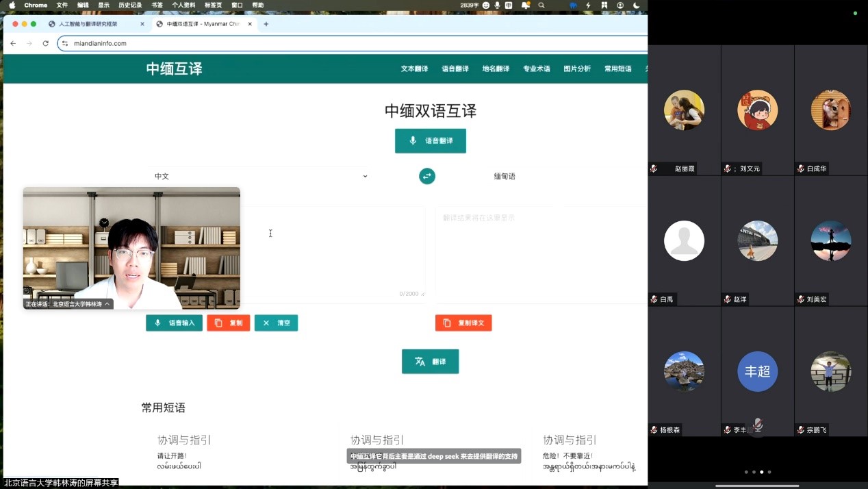Click the translate 翻译 button
868x489 pixels.
430,362
